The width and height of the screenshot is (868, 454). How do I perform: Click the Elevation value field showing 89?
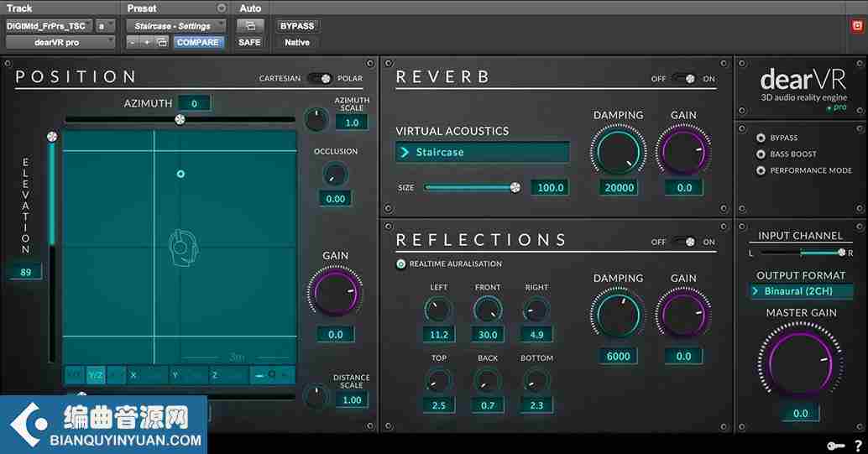click(25, 272)
